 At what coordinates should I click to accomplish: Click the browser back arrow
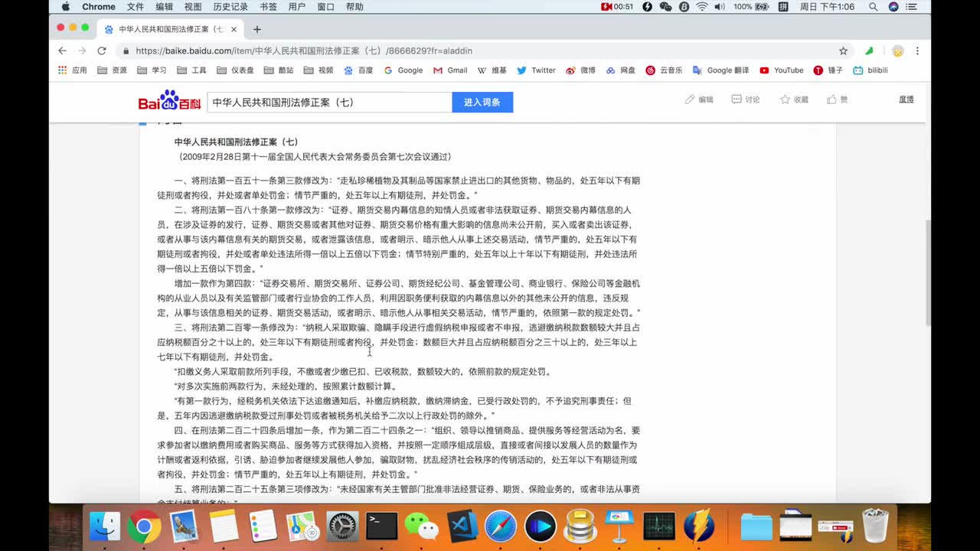[x=62, y=51]
